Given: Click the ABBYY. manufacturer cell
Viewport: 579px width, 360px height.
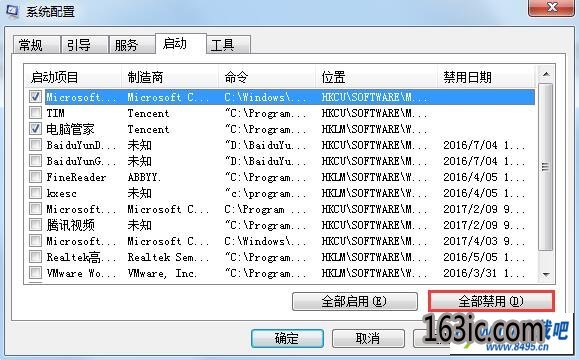Looking at the screenshot, I should 144,177.
